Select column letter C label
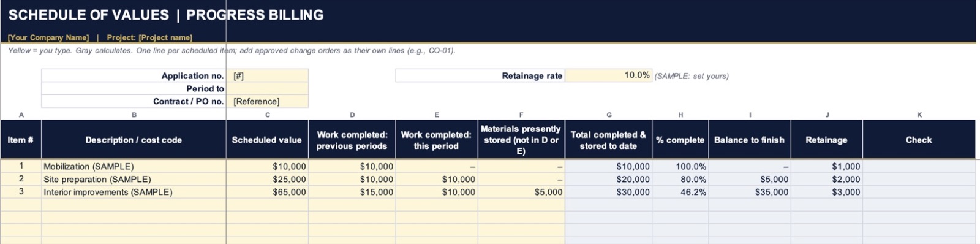The image size is (980, 244). click(268, 115)
